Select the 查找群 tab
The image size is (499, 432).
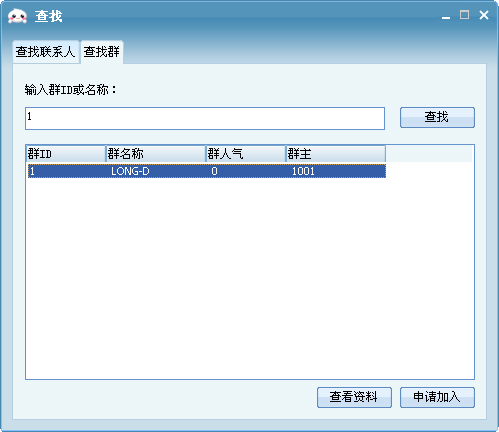click(x=102, y=52)
